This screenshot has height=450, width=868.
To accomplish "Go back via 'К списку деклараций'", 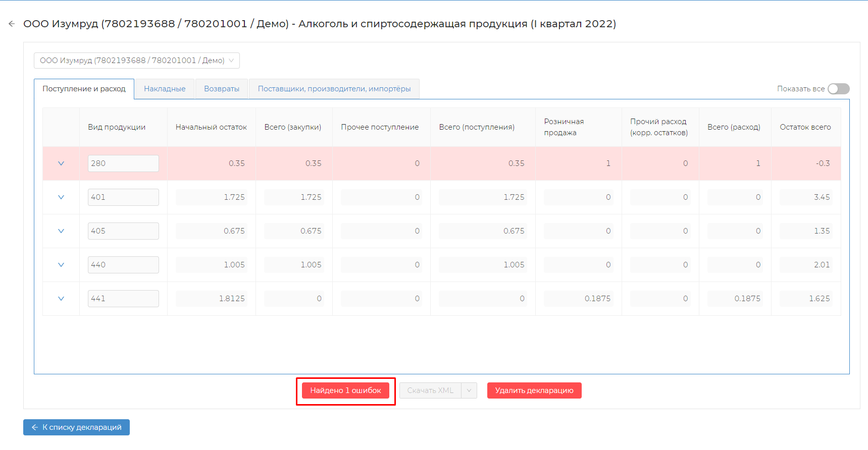I will coord(76,427).
